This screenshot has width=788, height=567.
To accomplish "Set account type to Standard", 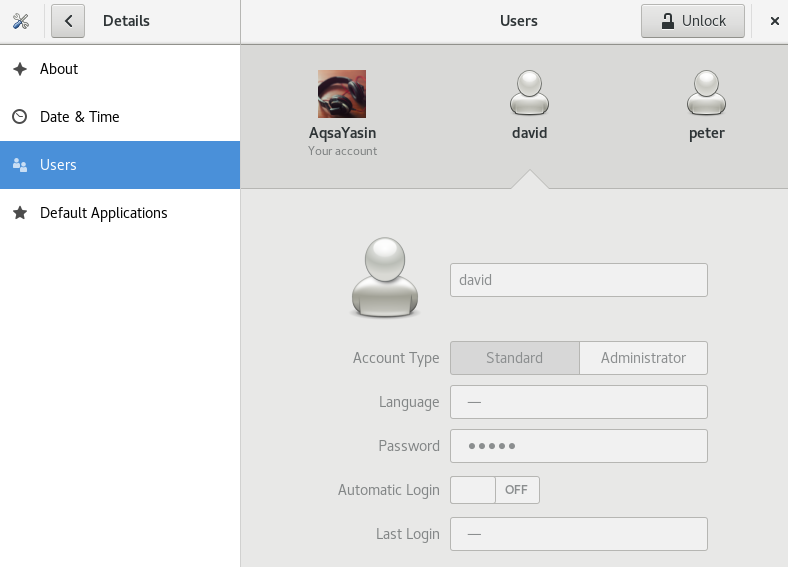I will (x=515, y=358).
